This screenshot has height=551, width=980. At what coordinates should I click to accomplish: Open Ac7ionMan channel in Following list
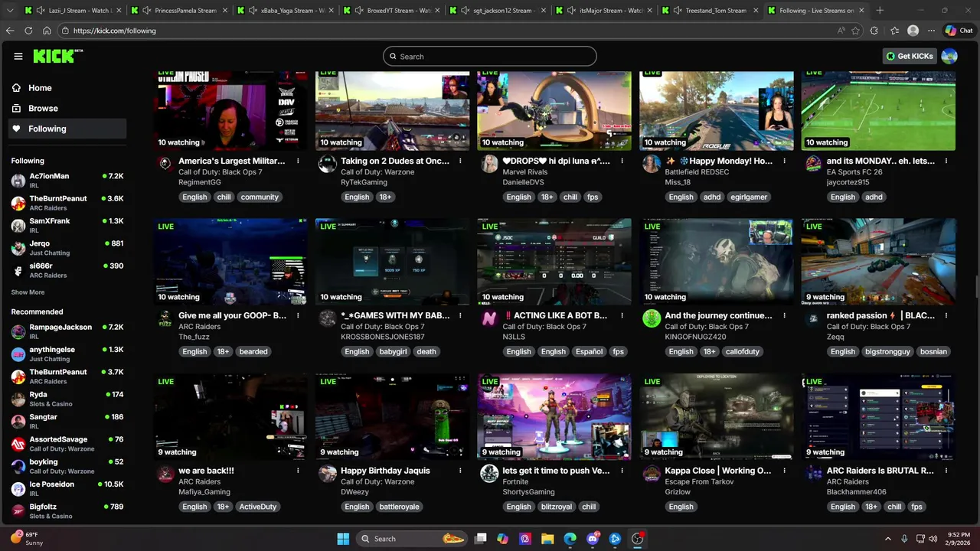(x=67, y=181)
